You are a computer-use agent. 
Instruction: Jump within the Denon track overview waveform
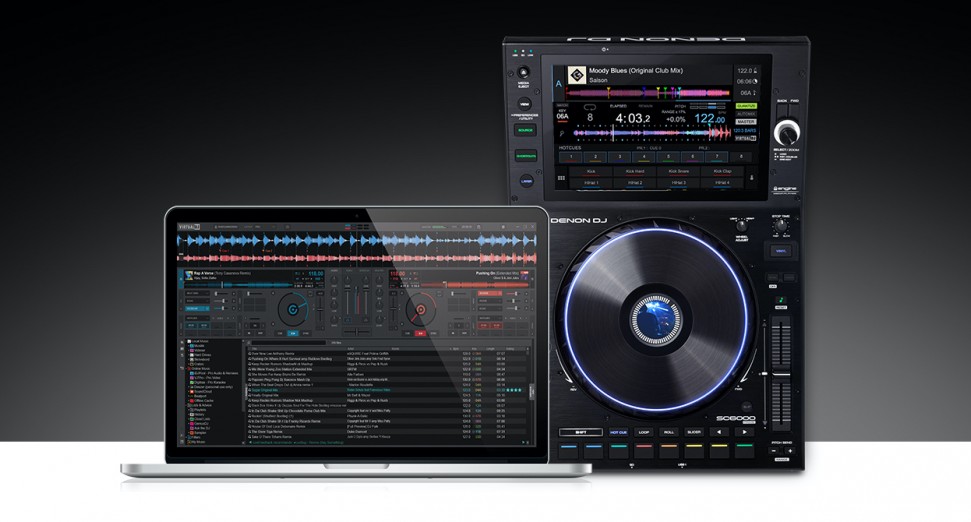[x=648, y=94]
